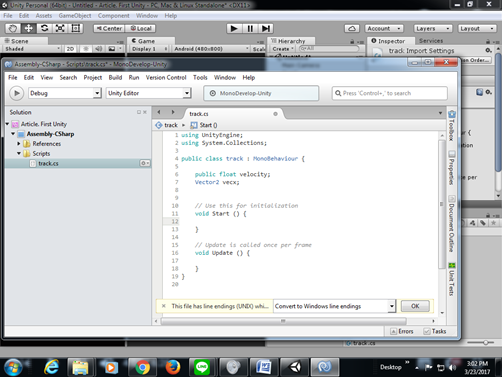Image resolution: width=502 pixels, height=377 pixels.
Task: Toggle Center pivot mode in Unity
Action: pyautogui.click(x=109, y=29)
